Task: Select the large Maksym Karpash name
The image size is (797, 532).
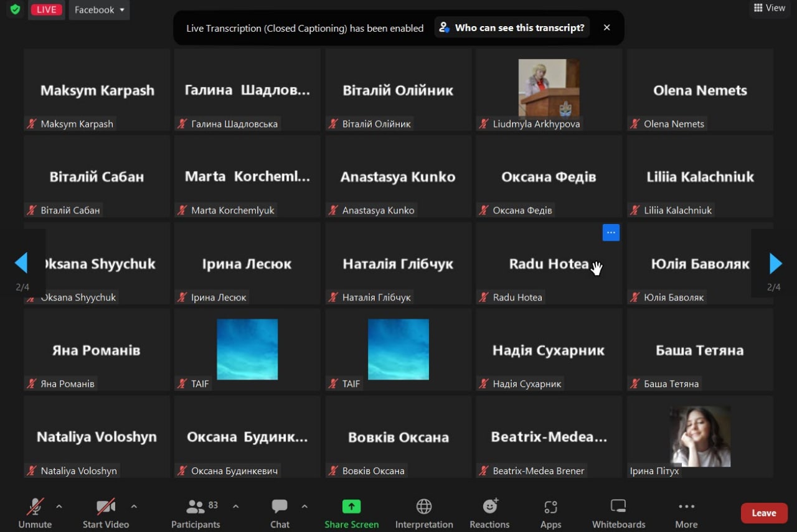Action: [x=97, y=90]
